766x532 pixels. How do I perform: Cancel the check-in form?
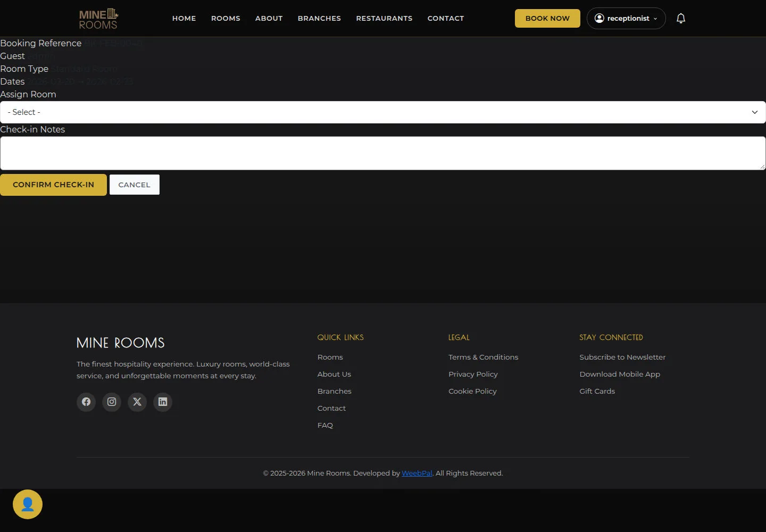[x=135, y=185]
